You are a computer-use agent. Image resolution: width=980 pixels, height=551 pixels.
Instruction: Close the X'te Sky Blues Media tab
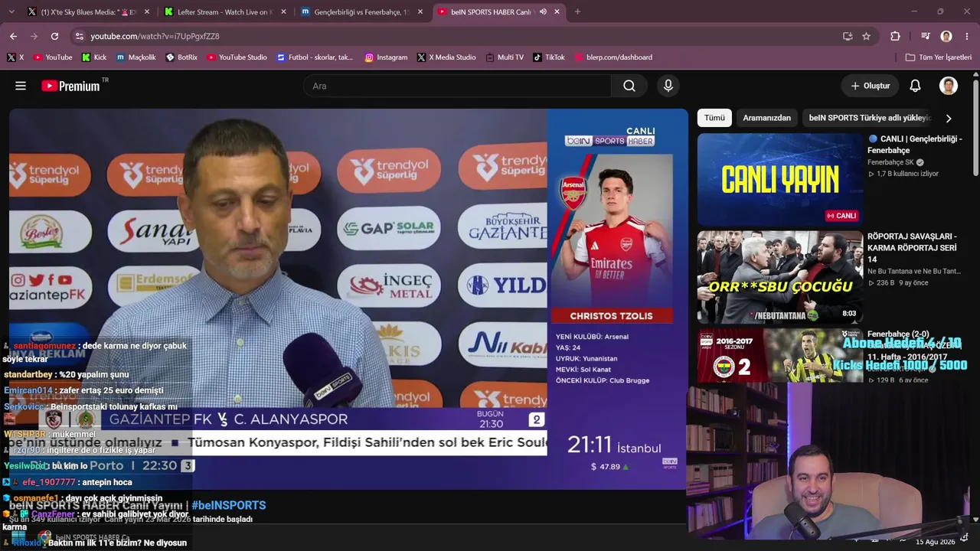point(146,12)
